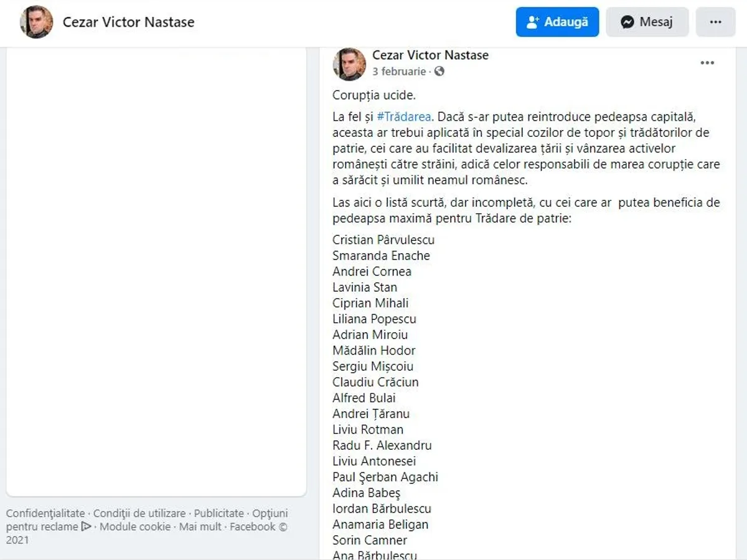Click the Messenger icon in Mesaj button
This screenshot has width=747, height=560.
point(627,22)
